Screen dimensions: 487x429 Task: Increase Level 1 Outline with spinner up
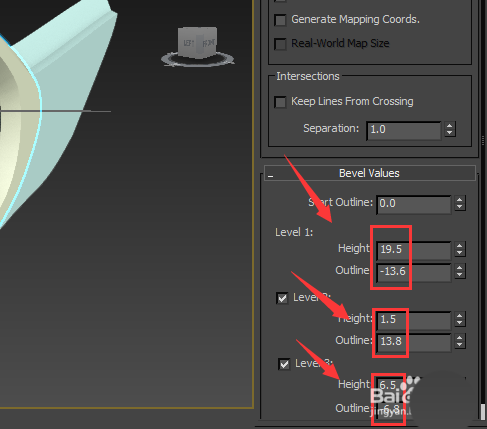pyautogui.click(x=460, y=268)
